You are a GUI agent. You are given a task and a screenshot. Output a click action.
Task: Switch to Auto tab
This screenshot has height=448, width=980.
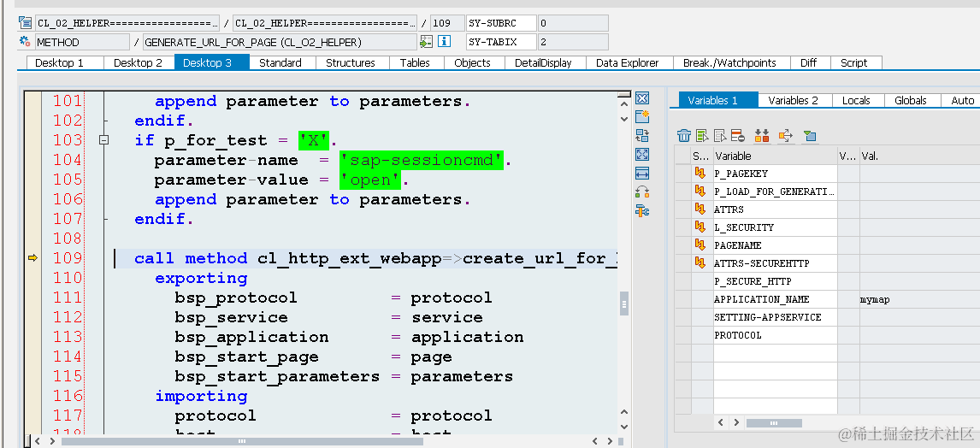pos(962,100)
